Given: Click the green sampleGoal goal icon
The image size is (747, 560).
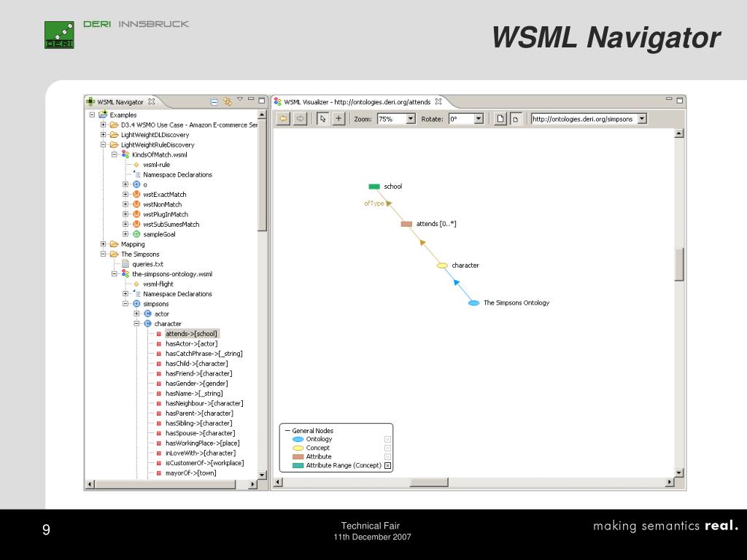Looking at the screenshot, I should click(x=136, y=234).
